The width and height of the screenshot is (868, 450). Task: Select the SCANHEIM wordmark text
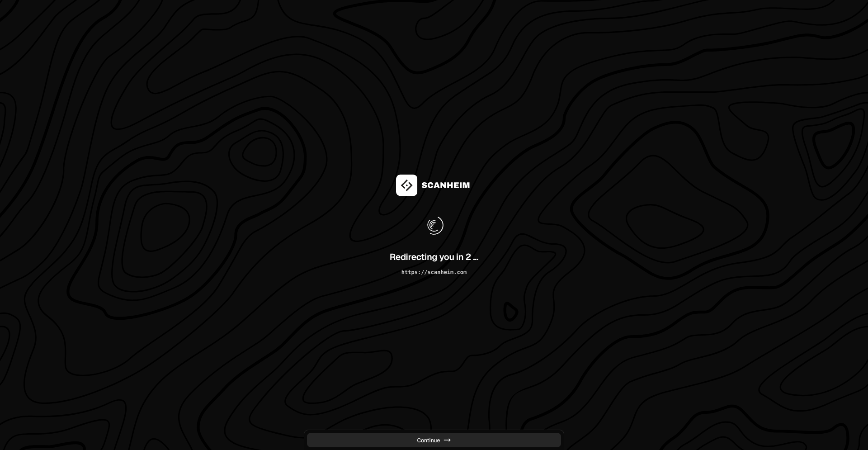point(445,185)
